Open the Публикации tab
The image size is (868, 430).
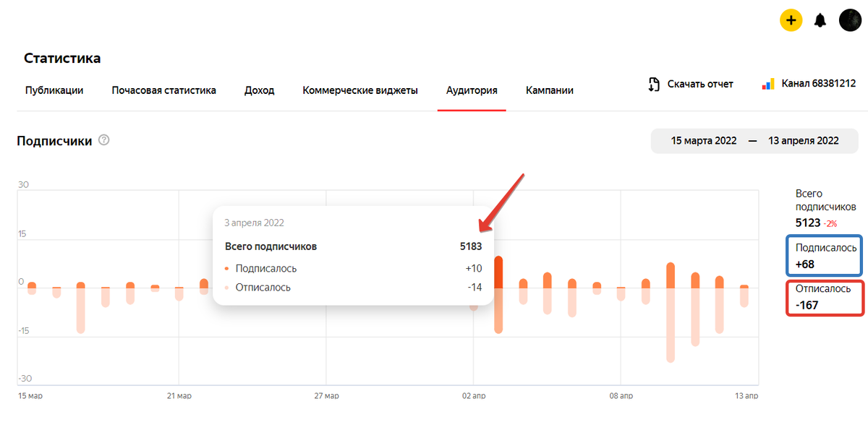click(x=54, y=90)
